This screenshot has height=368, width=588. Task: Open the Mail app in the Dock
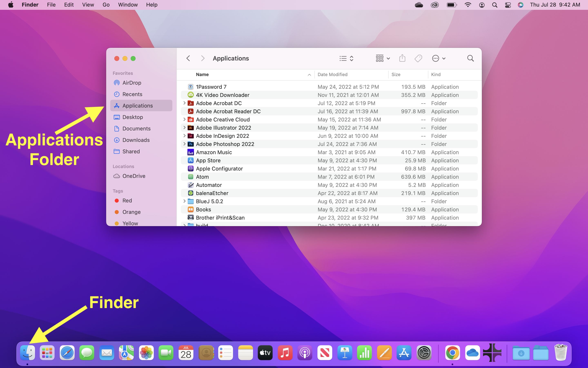pyautogui.click(x=107, y=353)
